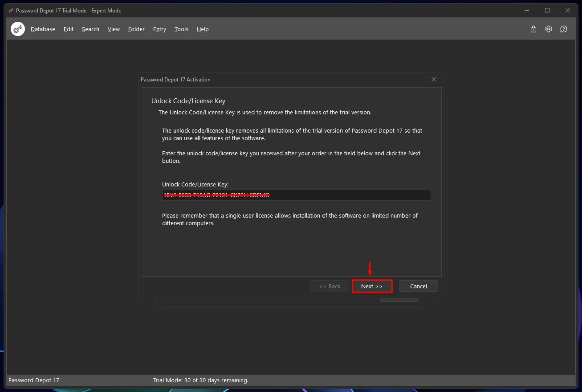Click the << Back button
582x392 pixels.
[330, 286]
